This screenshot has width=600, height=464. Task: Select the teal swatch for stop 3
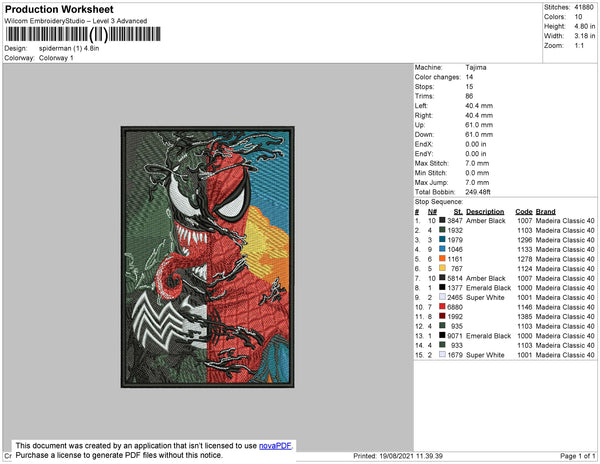[442, 239]
